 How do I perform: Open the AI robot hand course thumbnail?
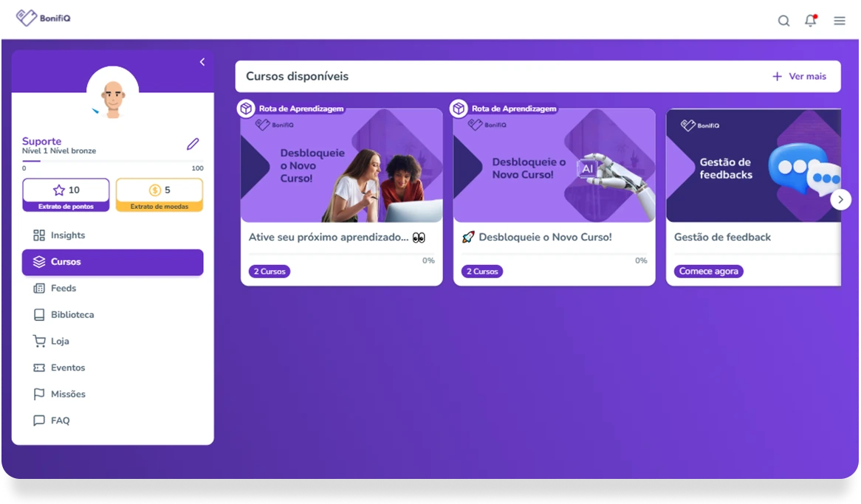point(554,165)
